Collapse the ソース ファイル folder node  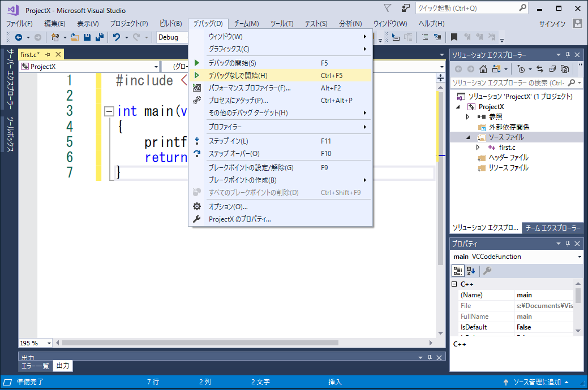click(468, 137)
